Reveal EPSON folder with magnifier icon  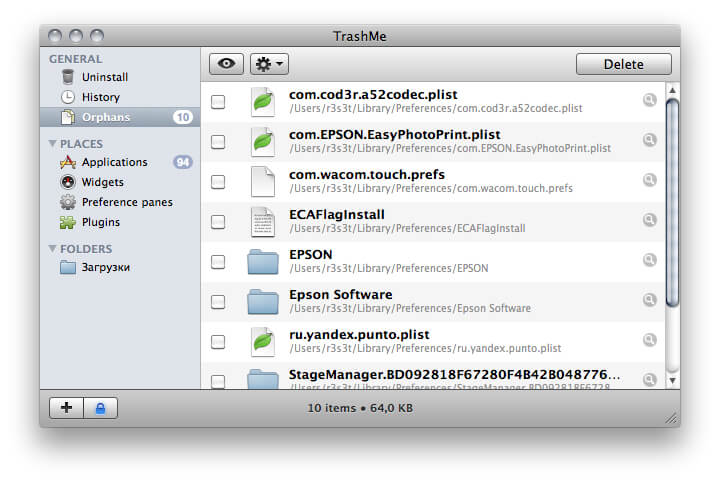tap(649, 259)
